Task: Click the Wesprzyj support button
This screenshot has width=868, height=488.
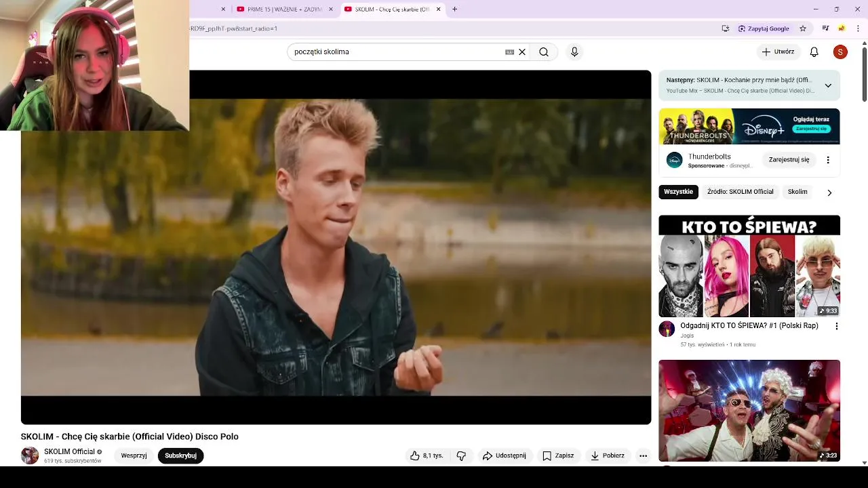Action: coord(134,455)
